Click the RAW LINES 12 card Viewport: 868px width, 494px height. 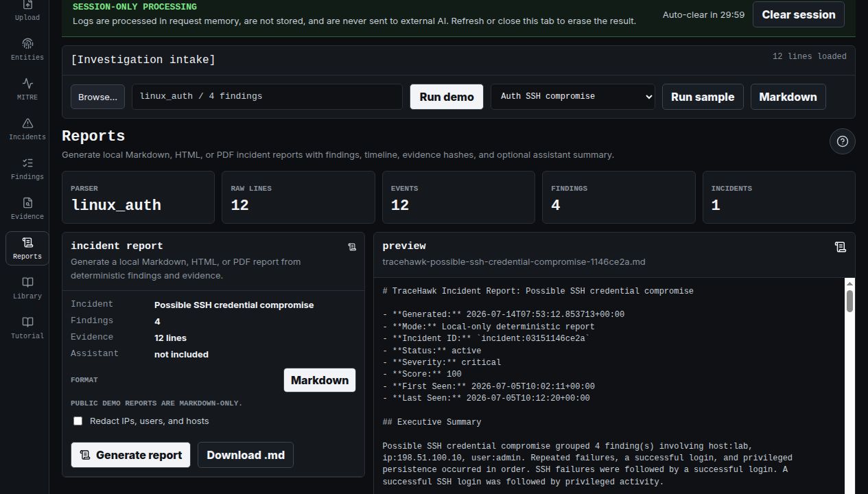coord(298,197)
